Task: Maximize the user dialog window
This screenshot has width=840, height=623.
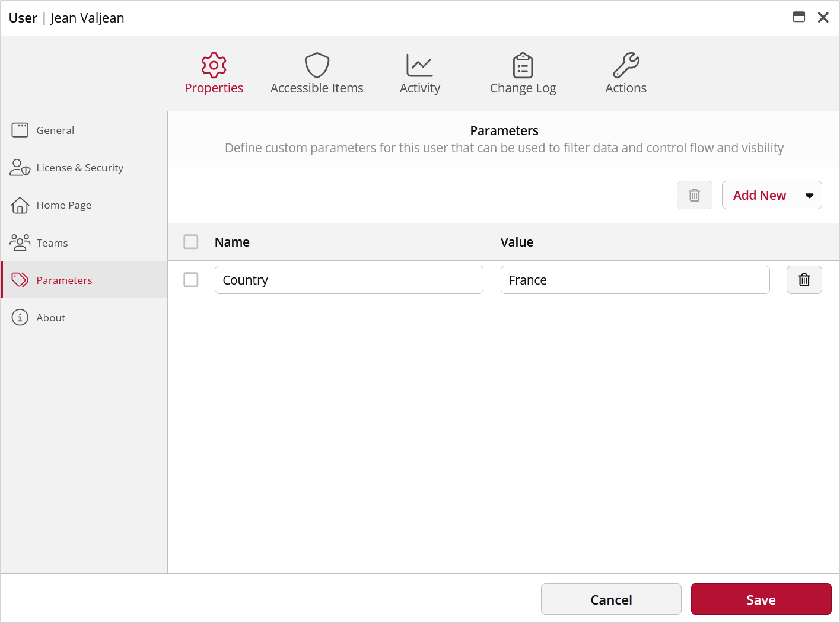Action: tap(799, 17)
